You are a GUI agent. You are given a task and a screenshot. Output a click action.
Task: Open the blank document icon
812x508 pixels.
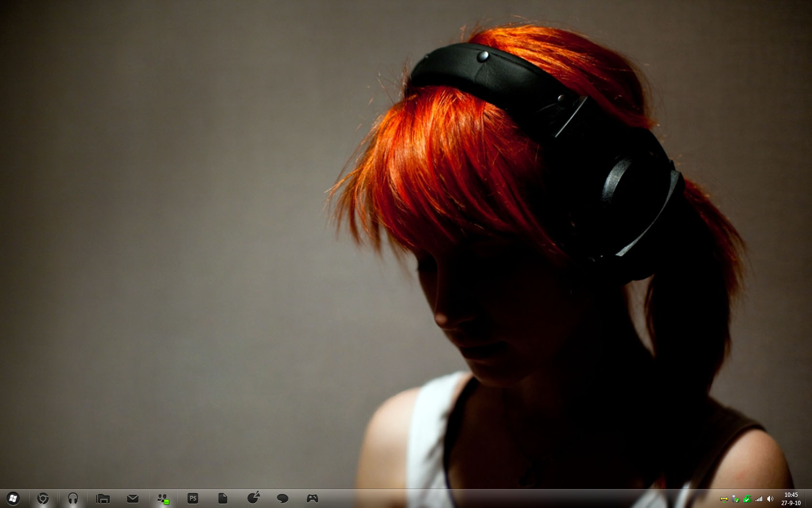[x=223, y=498]
